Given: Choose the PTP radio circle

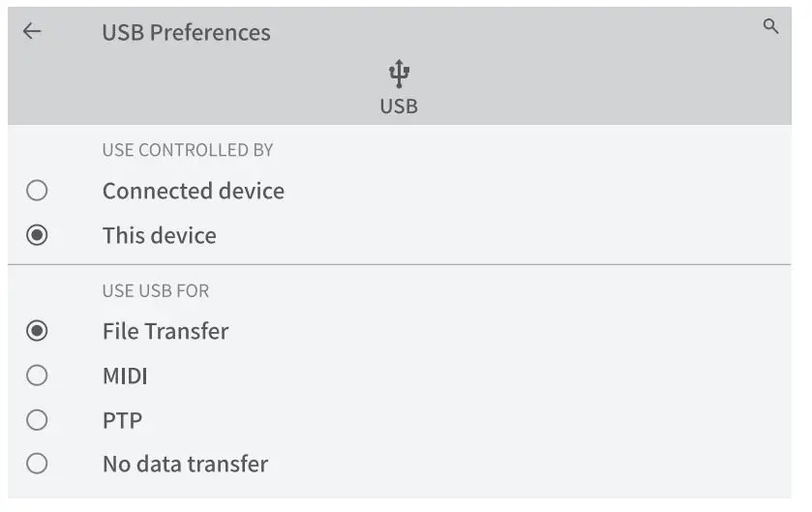Looking at the screenshot, I should point(37,420).
